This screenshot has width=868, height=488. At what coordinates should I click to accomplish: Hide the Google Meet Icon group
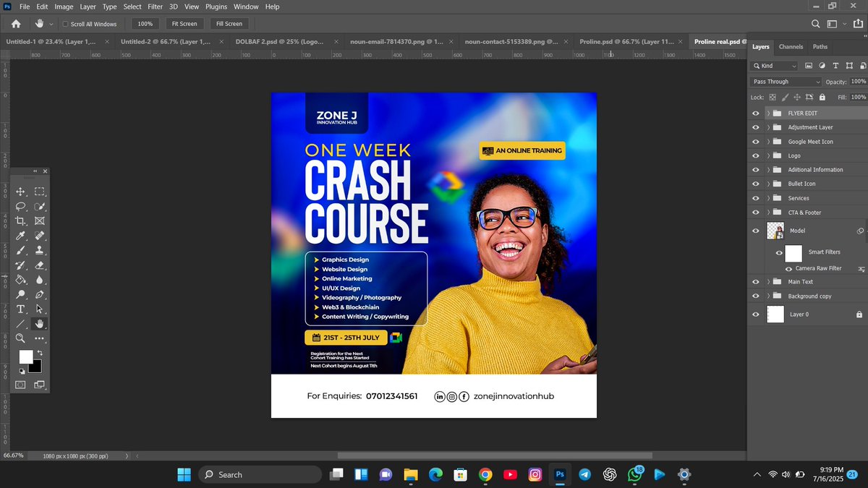click(x=756, y=142)
